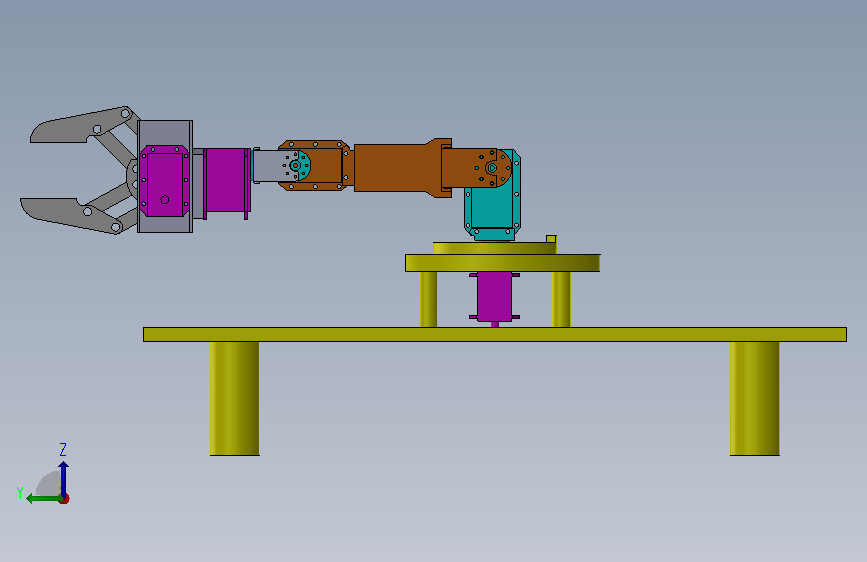This screenshot has width=867, height=562.
Task: Select the gray gripper housing plate
Action: pos(165,133)
